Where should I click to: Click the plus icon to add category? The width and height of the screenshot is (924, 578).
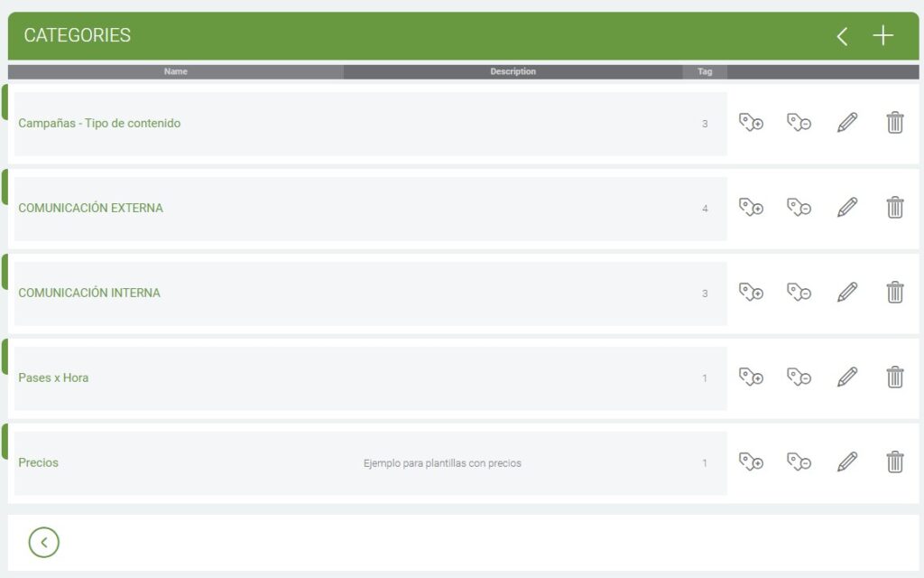(882, 36)
